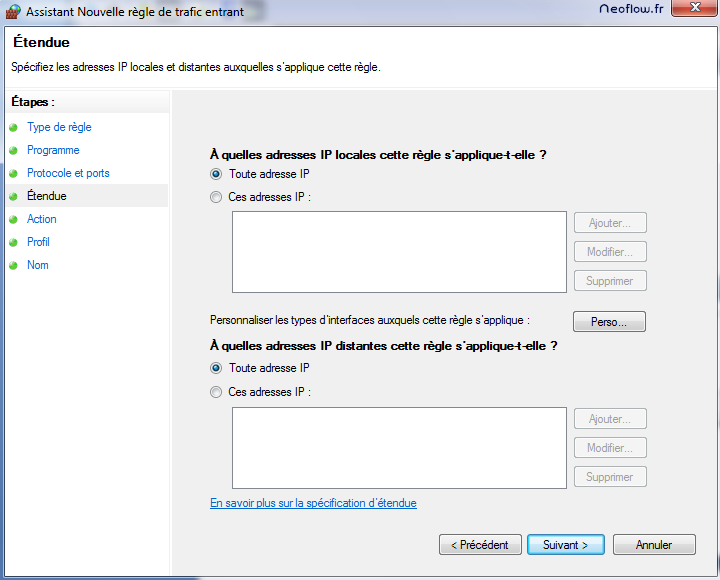This screenshot has width=720, height=580.
Task: Choose remote 'Ces adresses IP' option
Action: (216, 393)
